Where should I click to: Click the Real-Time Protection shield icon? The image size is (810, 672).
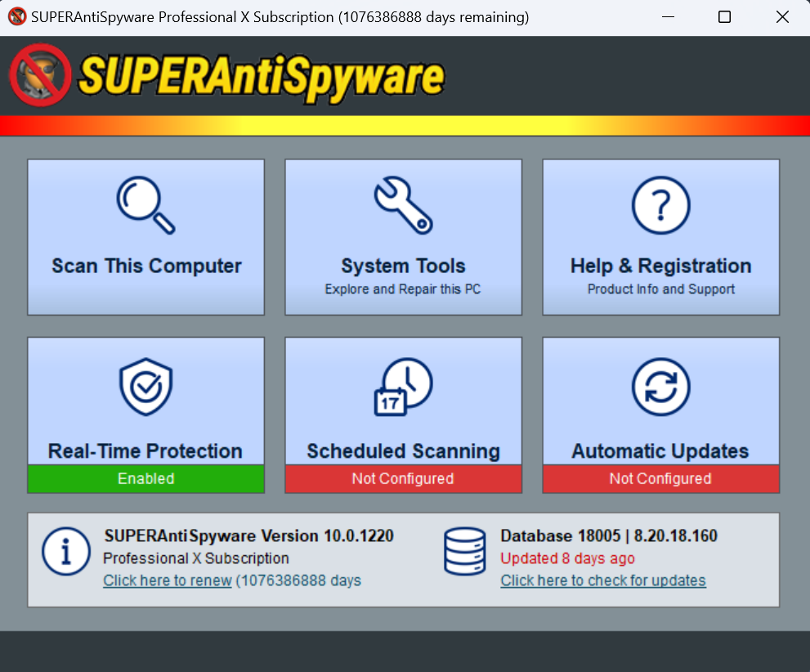145,386
